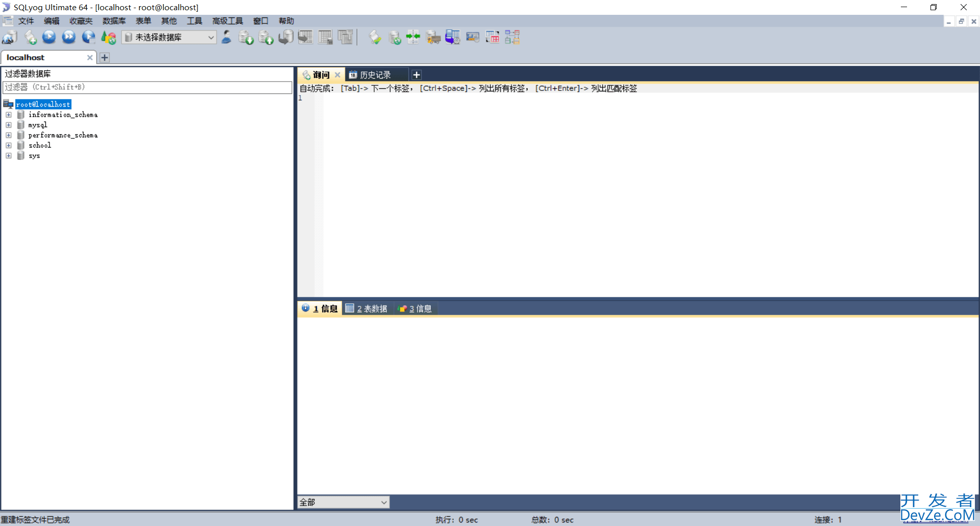Open the 其他 menu
980x526 pixels.
(169, 21)
